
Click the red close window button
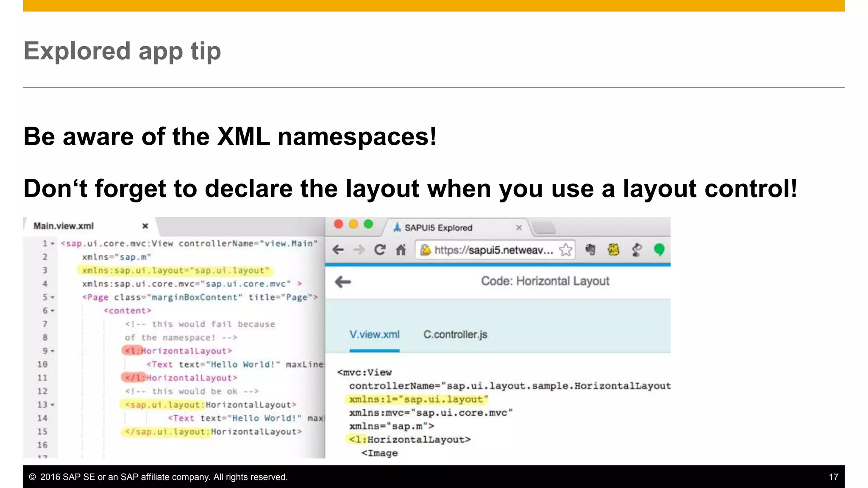(338, 224)
